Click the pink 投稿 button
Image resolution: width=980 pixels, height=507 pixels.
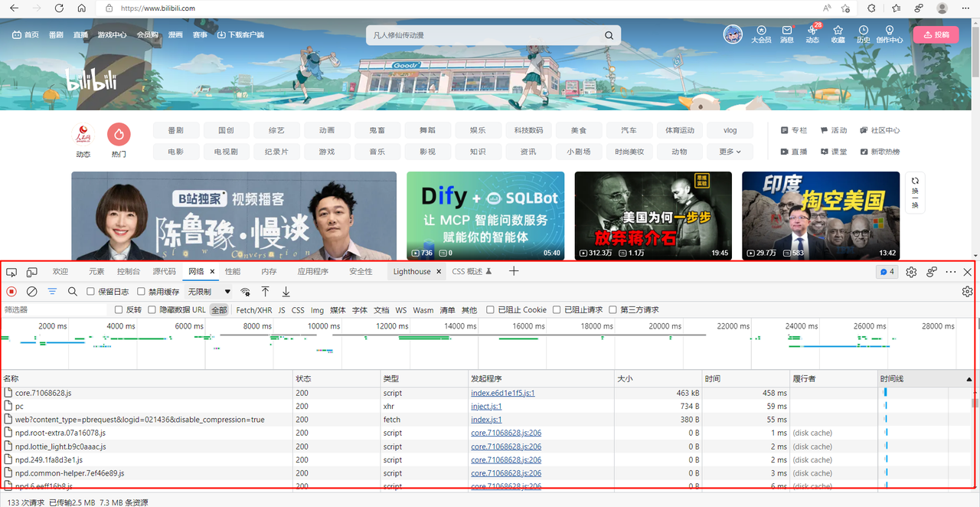(936, 34)
